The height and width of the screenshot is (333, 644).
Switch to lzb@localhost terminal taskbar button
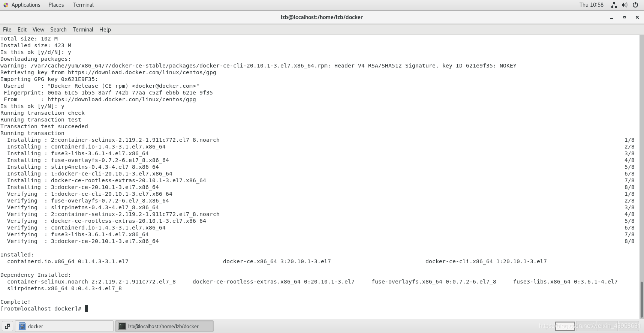[x=164, y=326]
